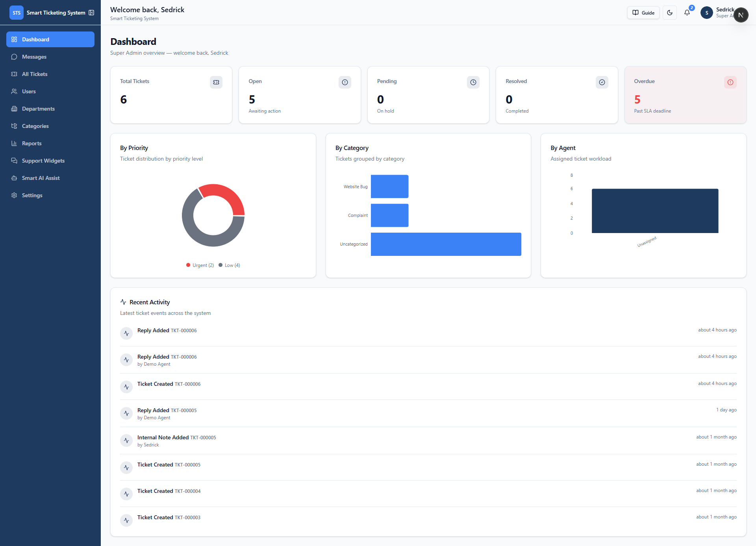
Task: Click the Smart AI Assist robot icon
Action: 14,178
